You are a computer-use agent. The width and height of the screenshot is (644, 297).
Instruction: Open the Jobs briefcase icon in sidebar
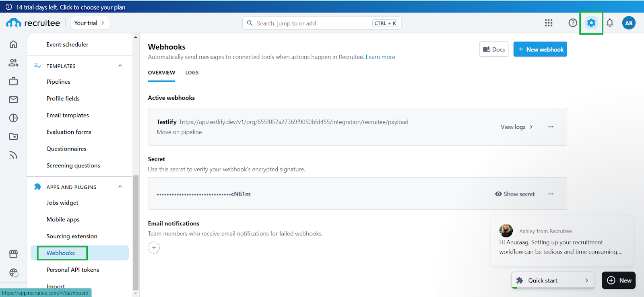[13, 81]
